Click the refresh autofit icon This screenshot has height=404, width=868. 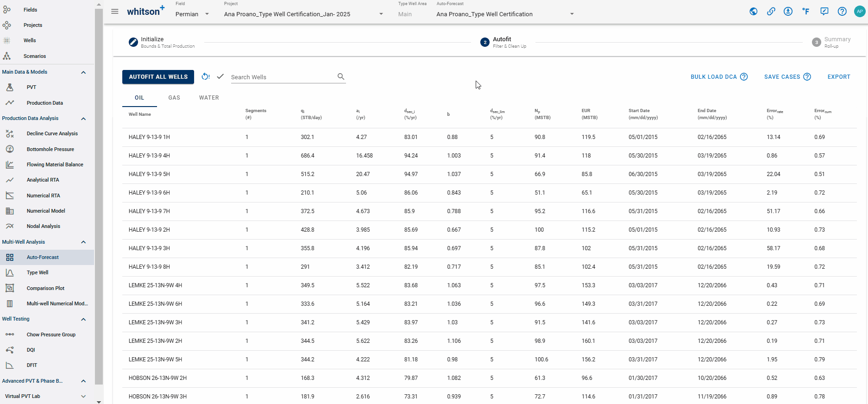206,76
